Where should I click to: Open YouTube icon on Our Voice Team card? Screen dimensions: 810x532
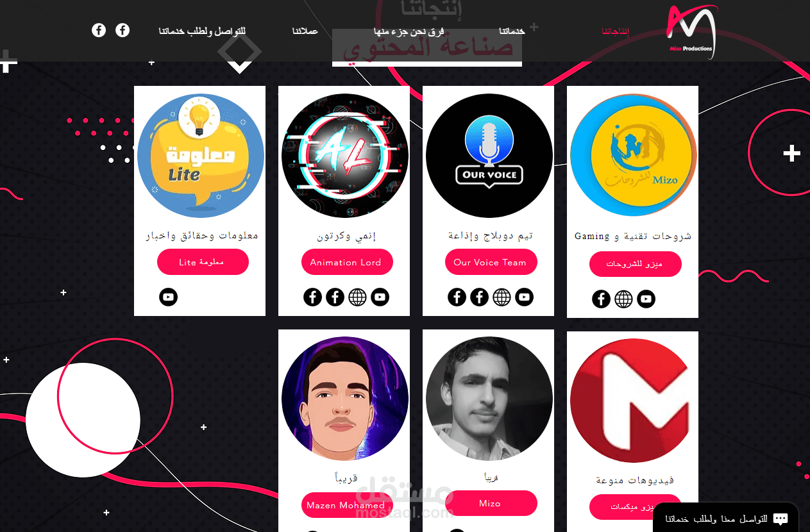pyautogui.click(x=524, y=297)
